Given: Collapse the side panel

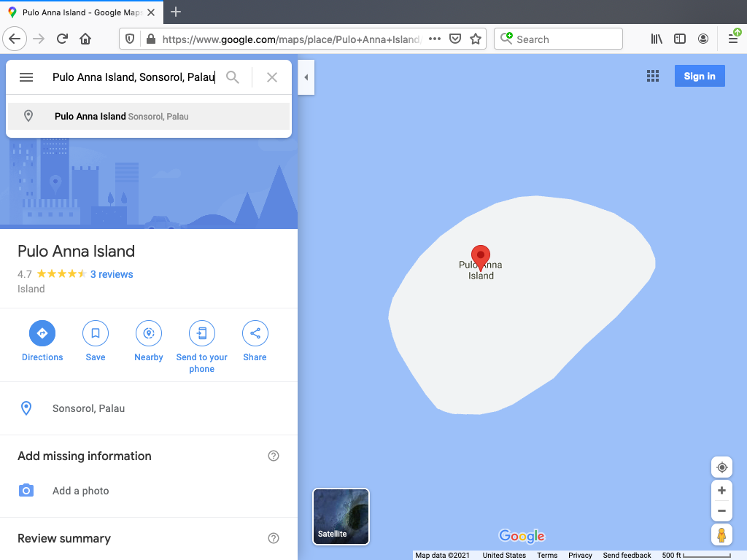Looking at the screenshot, I should click(x=306, y=77).
